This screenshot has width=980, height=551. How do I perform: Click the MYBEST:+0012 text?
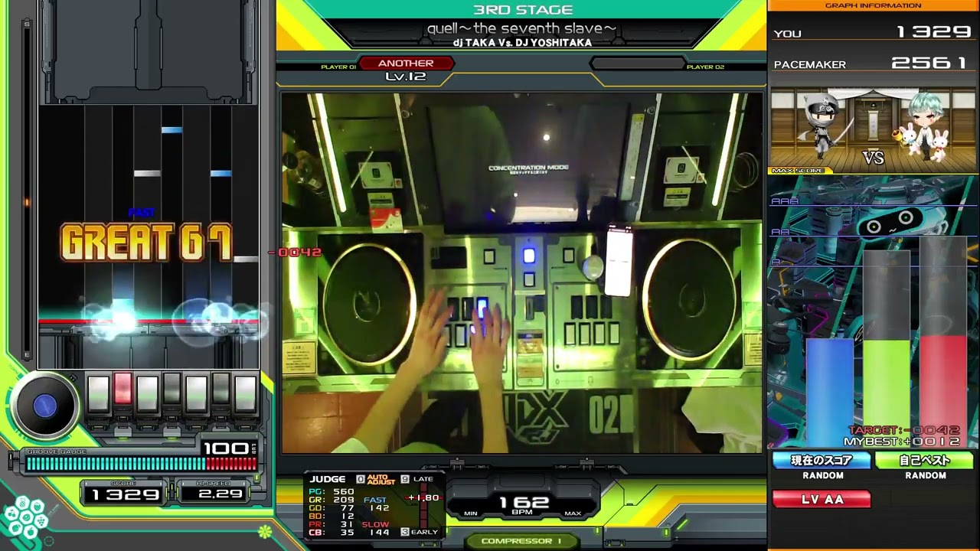pos(901,442)
